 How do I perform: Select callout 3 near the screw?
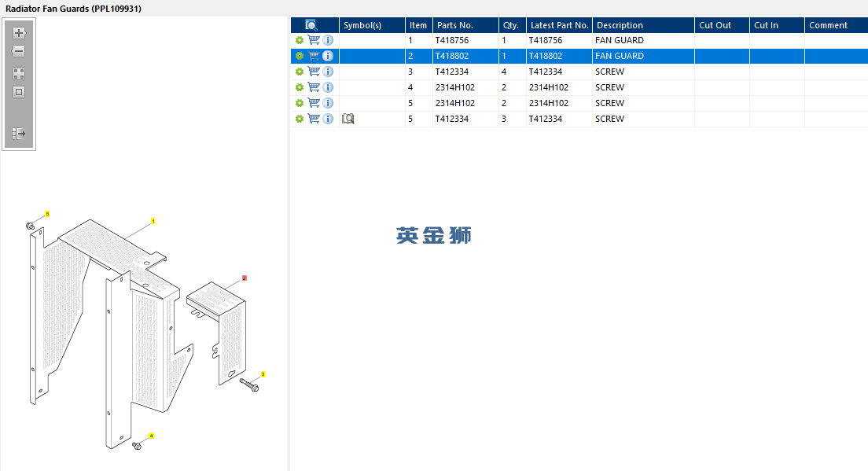263,375
